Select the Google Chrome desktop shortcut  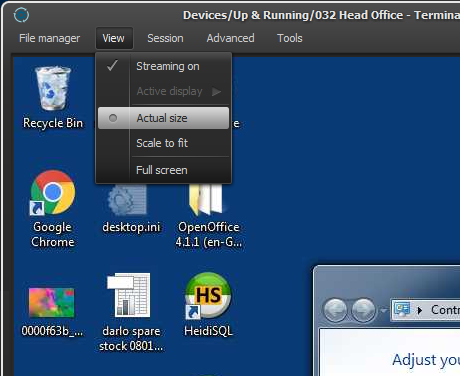(x=53, y=192)
